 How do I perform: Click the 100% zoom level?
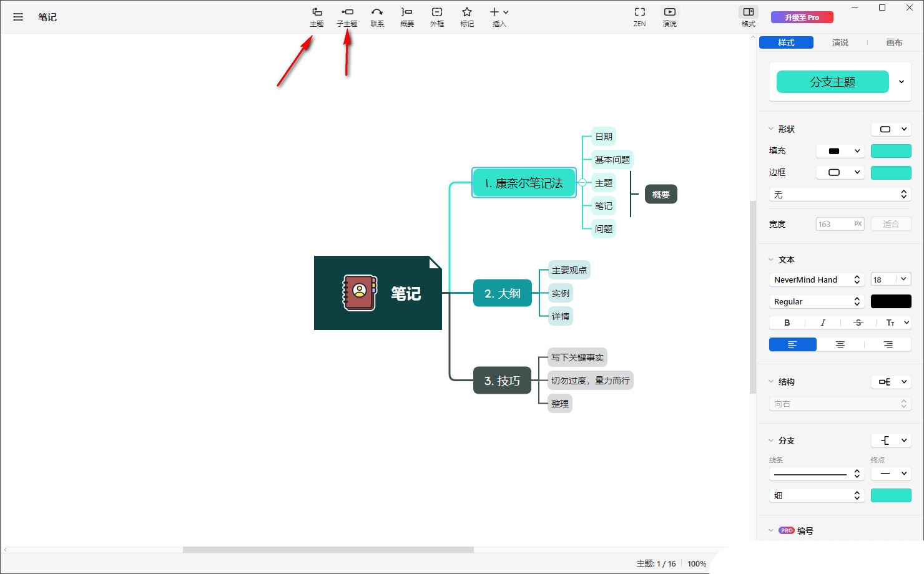(697, 563)
